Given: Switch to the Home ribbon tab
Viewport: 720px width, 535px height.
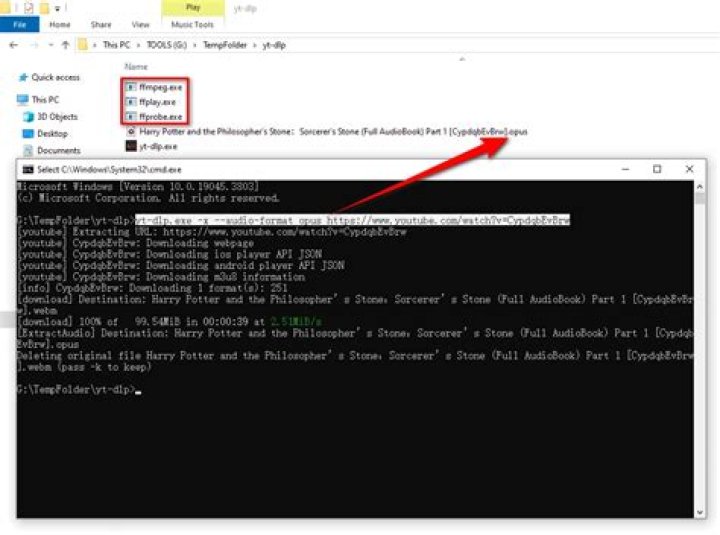Looking at the screenshot, I should [60, 24].
